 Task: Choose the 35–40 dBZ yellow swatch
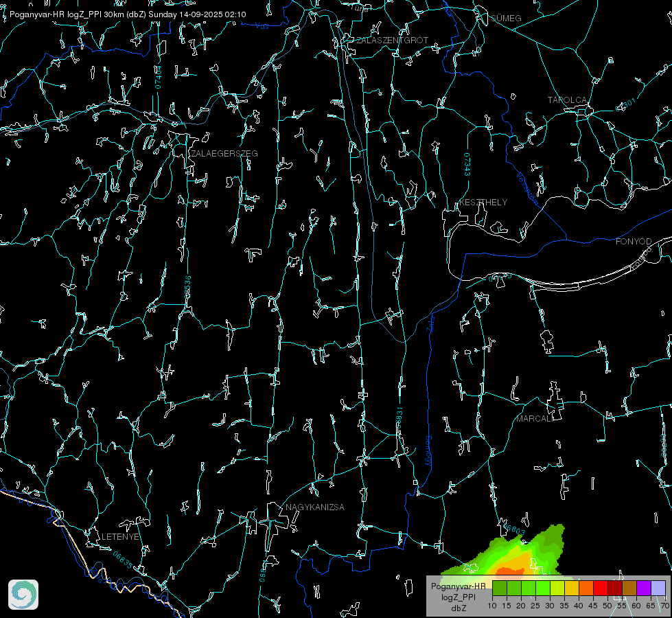click(572, 588)
